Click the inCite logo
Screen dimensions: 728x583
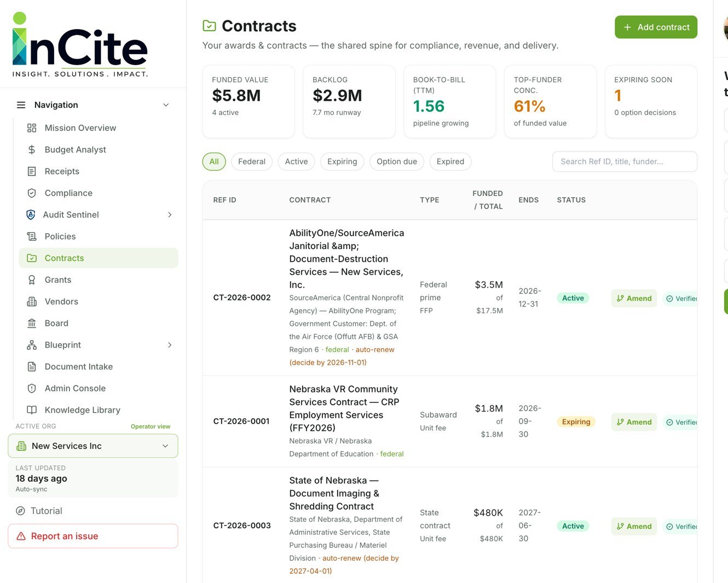(x=80, y=44)
